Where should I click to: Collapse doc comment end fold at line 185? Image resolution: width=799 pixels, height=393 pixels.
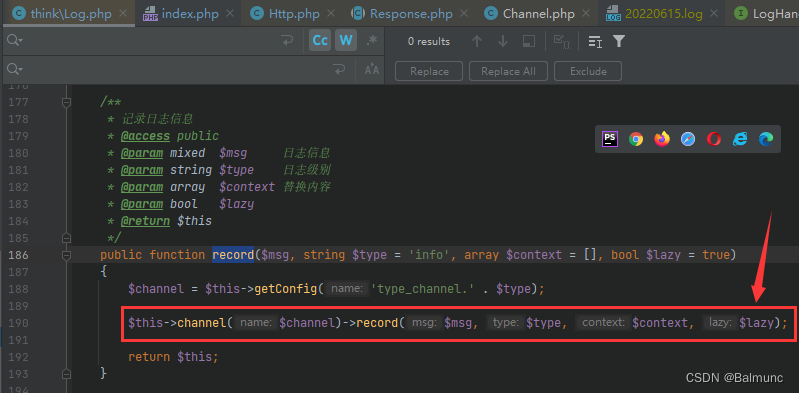[x=66, y=238]
